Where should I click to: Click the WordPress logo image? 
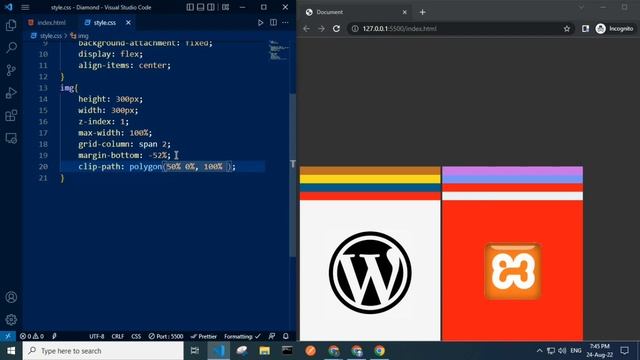point(370,273)
